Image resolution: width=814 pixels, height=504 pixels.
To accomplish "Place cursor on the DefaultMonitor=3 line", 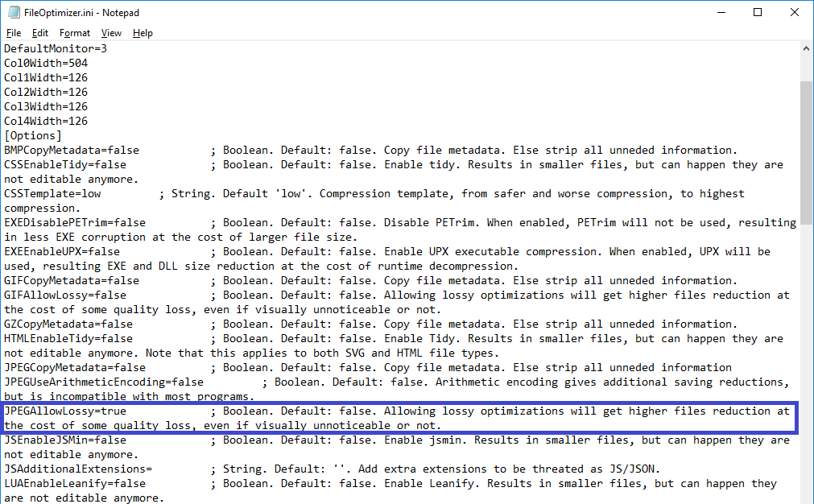I will pos(55,49).
